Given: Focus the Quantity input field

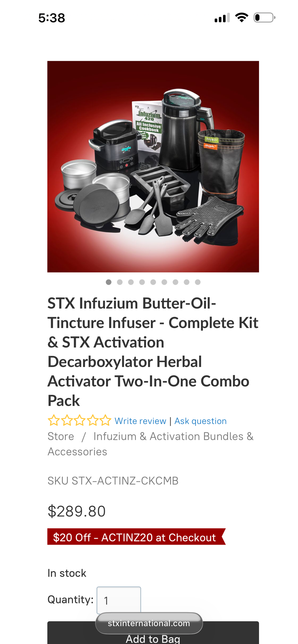Looking at the screenshot, I should pyautogui.click(x=119, y=600).
